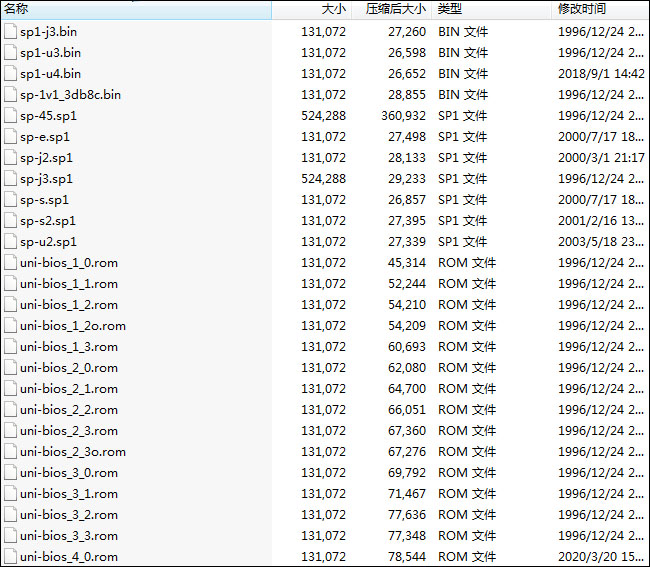Image resolution: width=650 pixels, height=567 pixels.
Task: Click the file icon of uni-bios_2_3.rom
Action: 10,431
